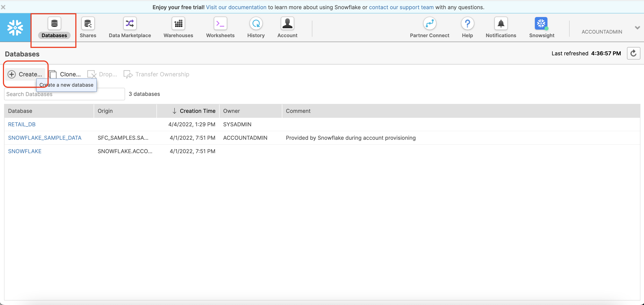
Task: Click the Account tab label
Action: [287, 35]
